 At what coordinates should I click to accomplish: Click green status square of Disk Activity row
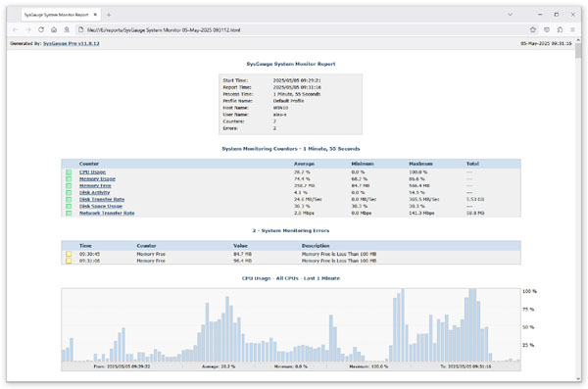(69, 192)
